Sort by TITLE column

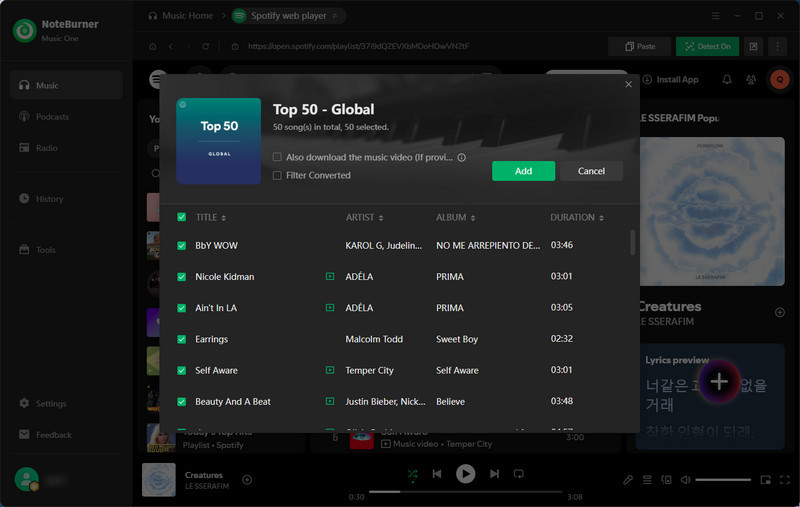(211, 217)
